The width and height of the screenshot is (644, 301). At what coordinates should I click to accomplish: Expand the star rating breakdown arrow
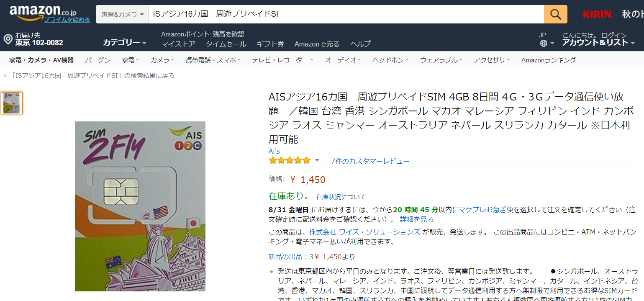(x=317, y=160)
